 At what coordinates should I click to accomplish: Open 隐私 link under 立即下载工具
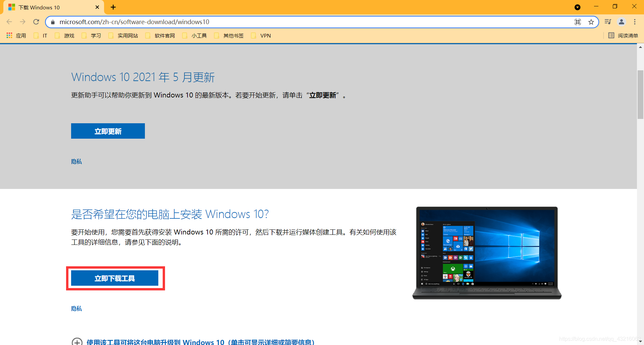click(76, 308)
